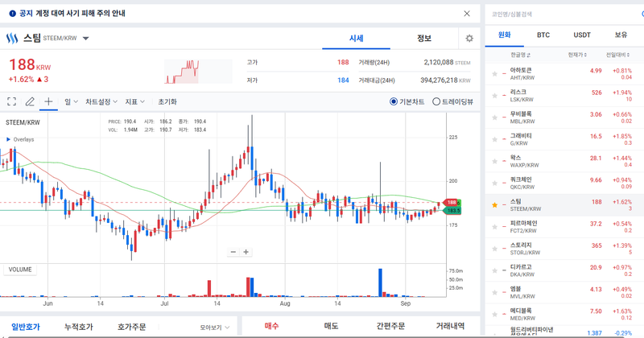
Task: Unfavorite the starred 스팀 STEEM/KRW row
Action: point(494,205)
